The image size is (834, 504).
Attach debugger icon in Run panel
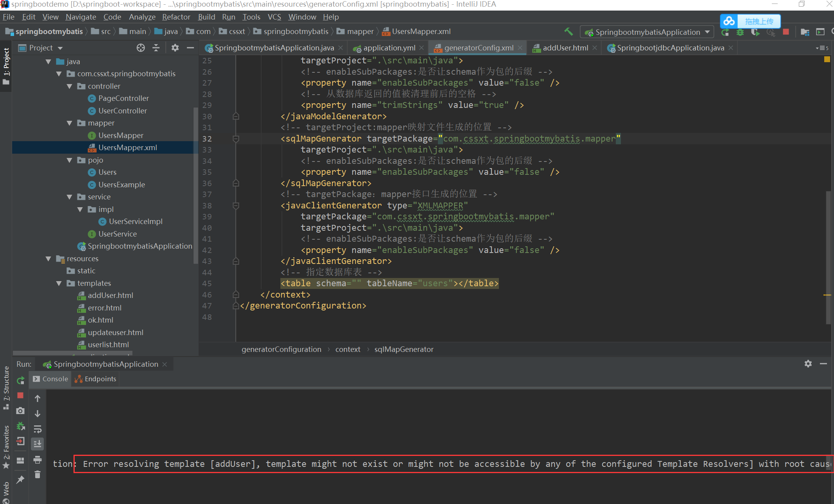click(20, 426)
